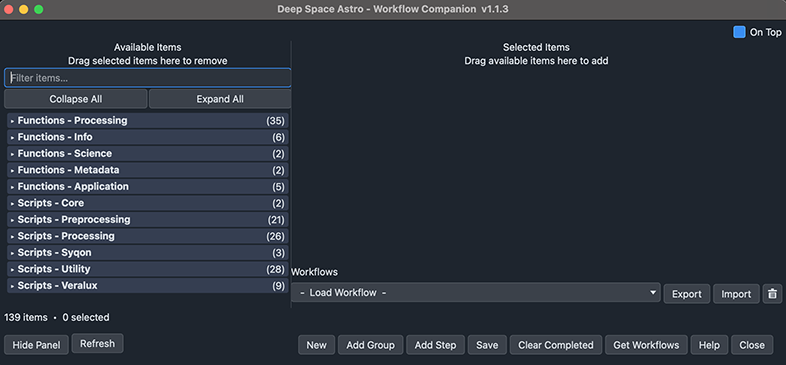Click the 'Selected Items' heading
786x365 pixels.
pos(536,47)
